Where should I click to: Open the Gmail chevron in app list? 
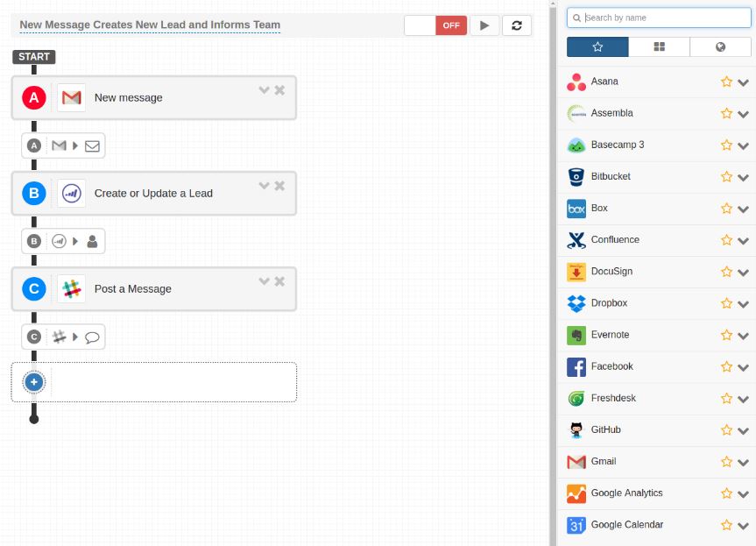pyautogui.click(x=744, y=463)
